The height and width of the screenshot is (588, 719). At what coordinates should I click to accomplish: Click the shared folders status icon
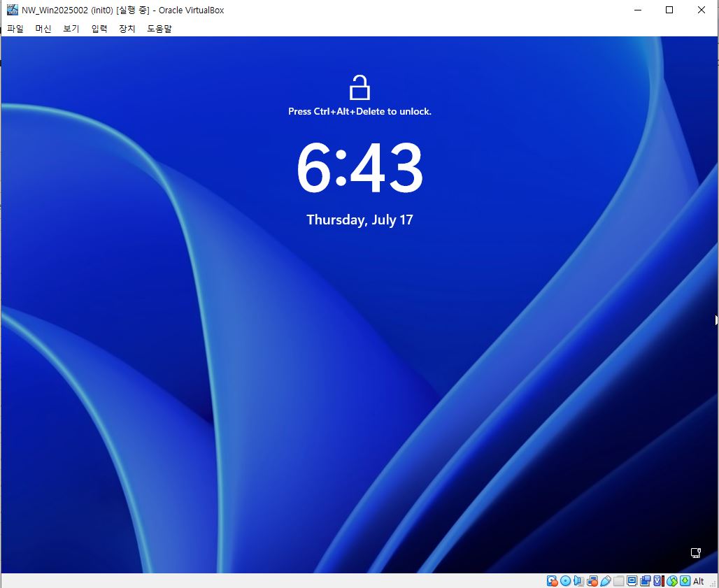point(618,581)
